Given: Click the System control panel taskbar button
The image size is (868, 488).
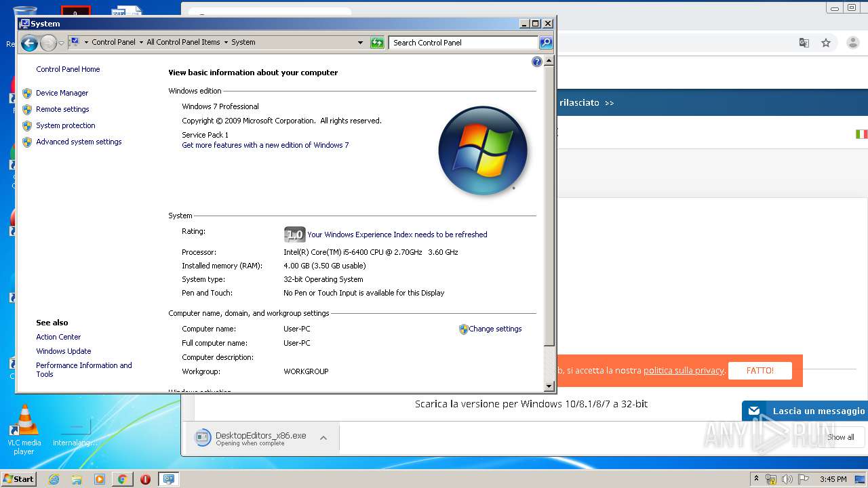Looking at the screenshot, I should click(x=168, y=479).
